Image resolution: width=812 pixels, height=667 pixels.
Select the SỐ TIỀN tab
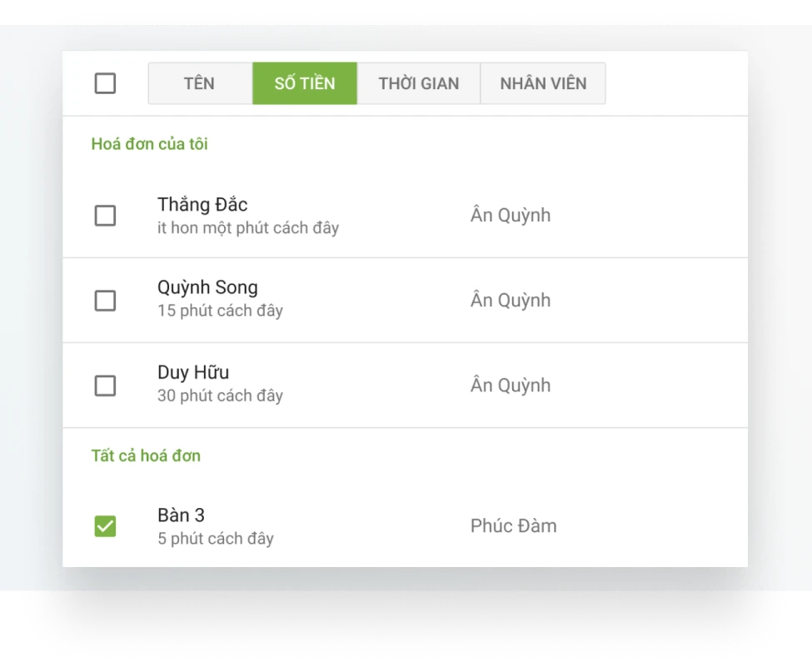pos(305,83)
